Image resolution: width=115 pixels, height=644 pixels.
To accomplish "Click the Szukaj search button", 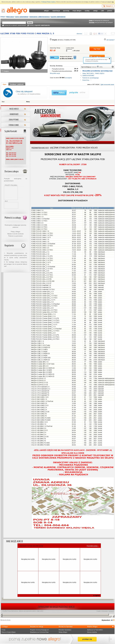I will (30, 23).
